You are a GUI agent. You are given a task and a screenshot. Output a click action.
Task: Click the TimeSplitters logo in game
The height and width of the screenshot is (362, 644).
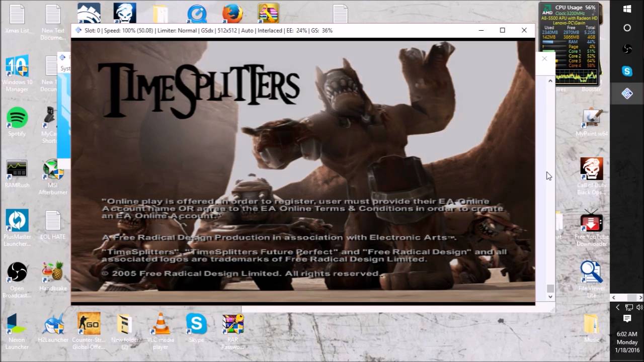tap(199, 90)
